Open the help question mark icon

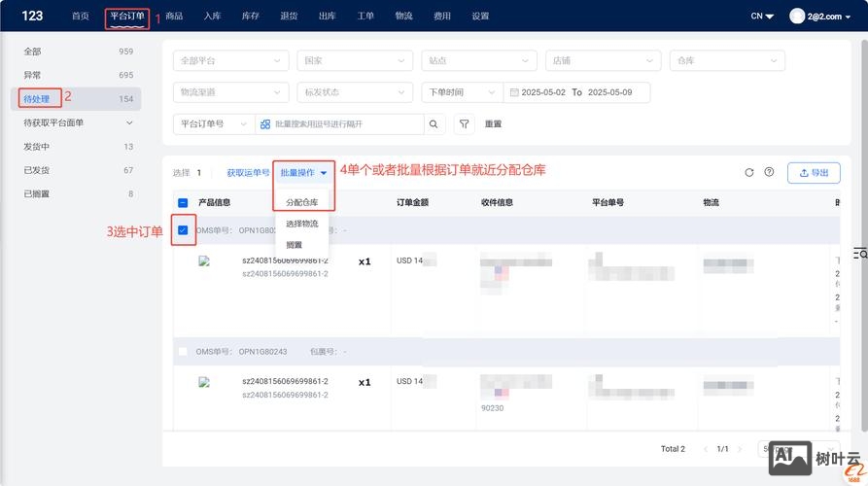(769, 172)
